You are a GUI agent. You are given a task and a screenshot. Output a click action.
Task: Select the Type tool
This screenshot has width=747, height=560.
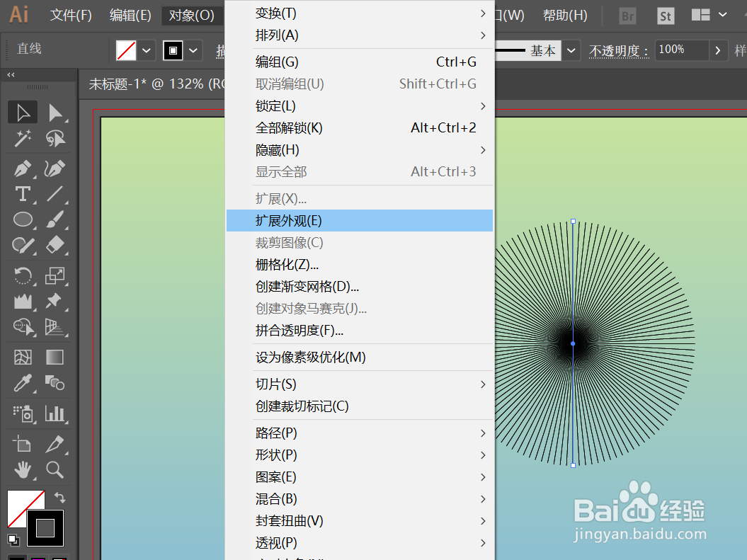tap(23, 194)
